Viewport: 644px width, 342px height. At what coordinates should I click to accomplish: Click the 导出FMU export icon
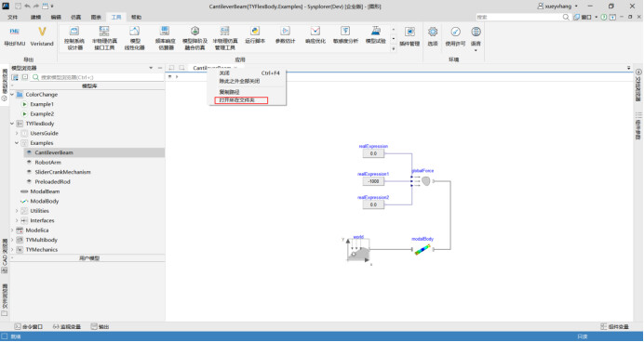tap(14, 36)
